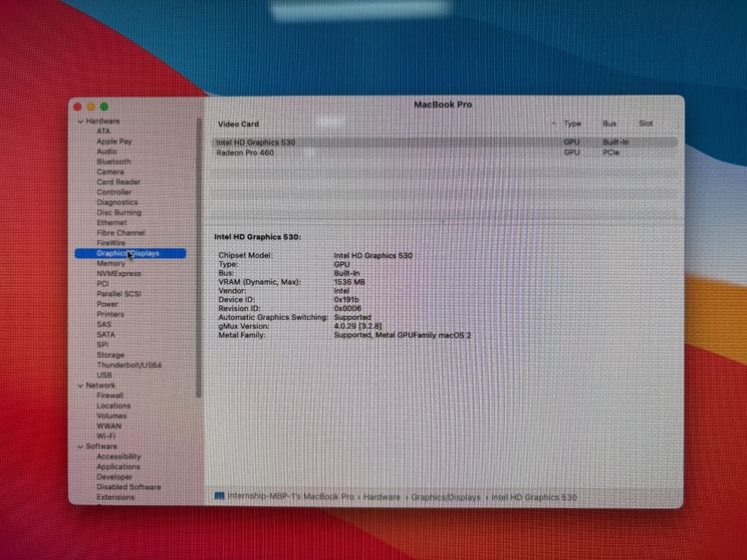Click the sidebar vertical scrollbar
Image resolution: width=747 pixels, height=560 pixels.
tap(198, 257)
